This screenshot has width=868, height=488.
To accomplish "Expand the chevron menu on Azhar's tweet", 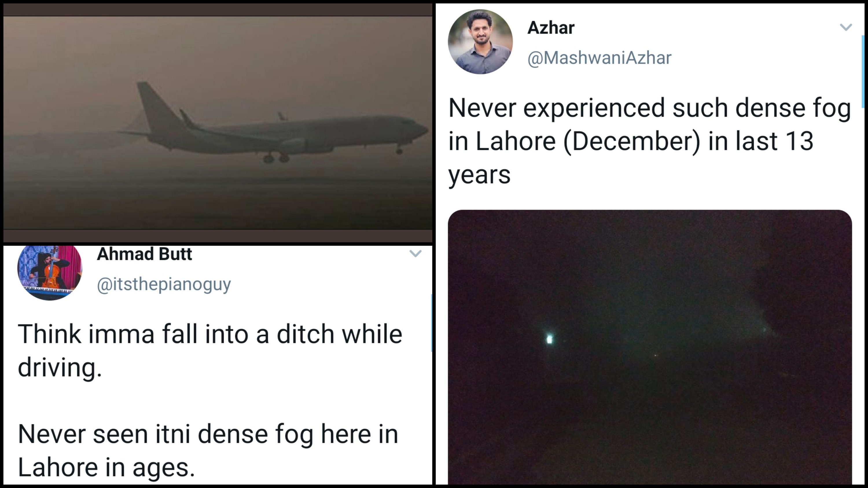I will [x=846, y=27].
